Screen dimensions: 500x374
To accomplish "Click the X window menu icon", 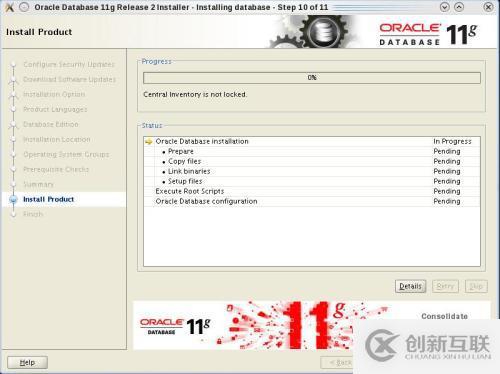I will click(10, 7).
